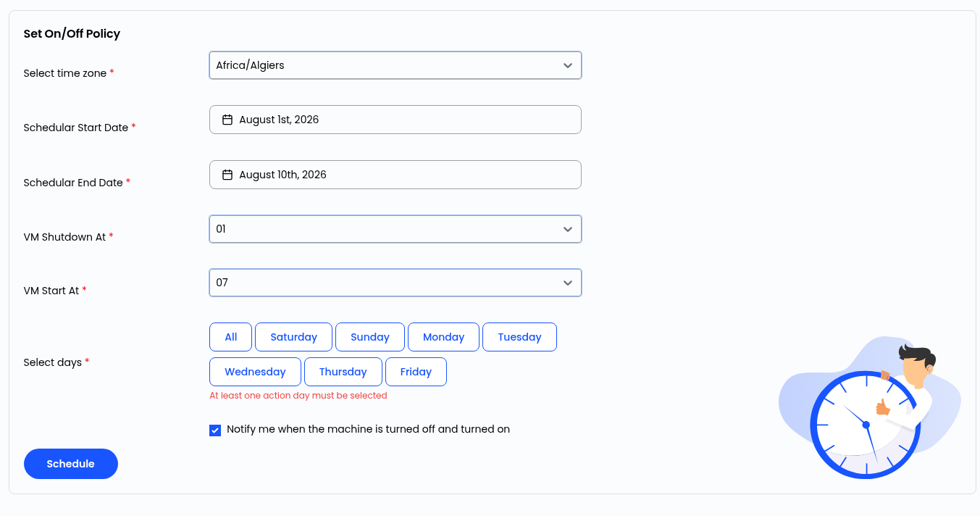Uncheck the notify me checkbox
The height and width of the screenshot is (516, 980).
tap(215, 430)
